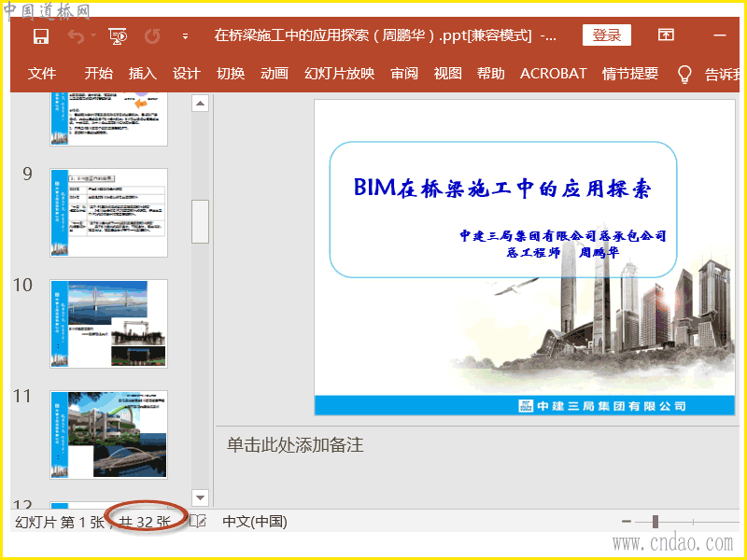This screenshot has width=747, height=560.
Task: Open the 审阅 tab
Action: 404,74
